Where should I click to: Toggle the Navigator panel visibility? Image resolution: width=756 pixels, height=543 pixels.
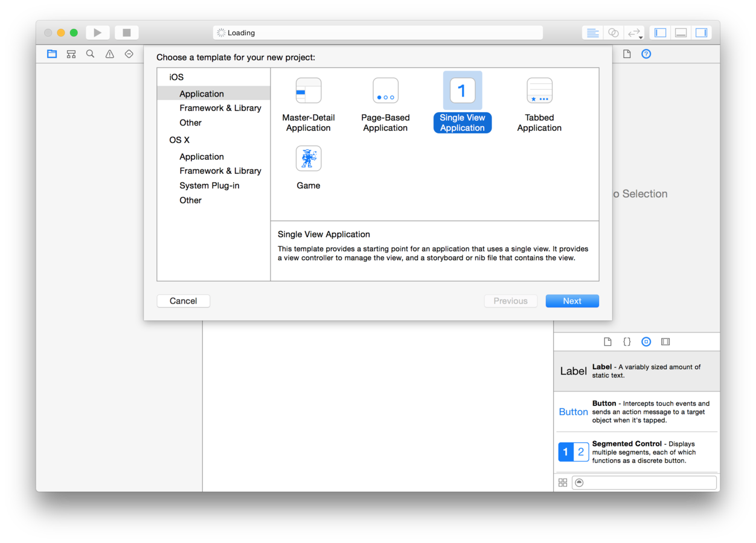659,32
